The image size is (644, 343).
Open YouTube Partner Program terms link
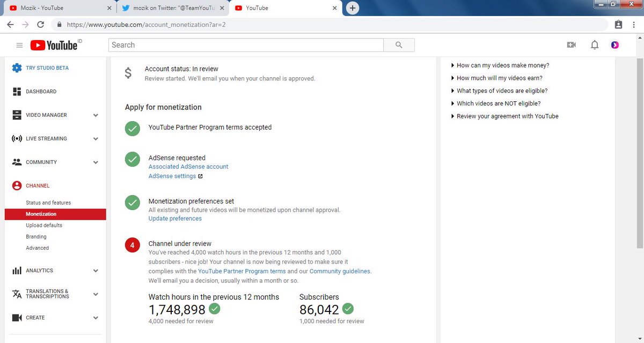pos(242,271)
